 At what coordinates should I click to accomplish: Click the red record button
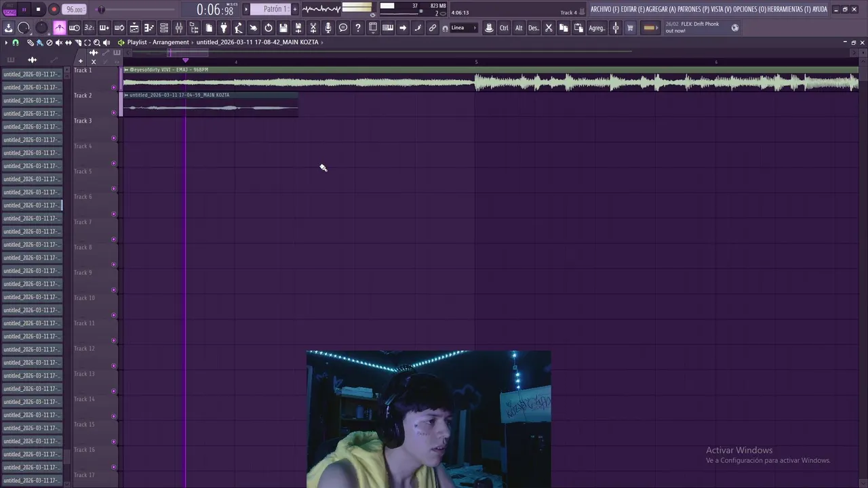[54, 9]
